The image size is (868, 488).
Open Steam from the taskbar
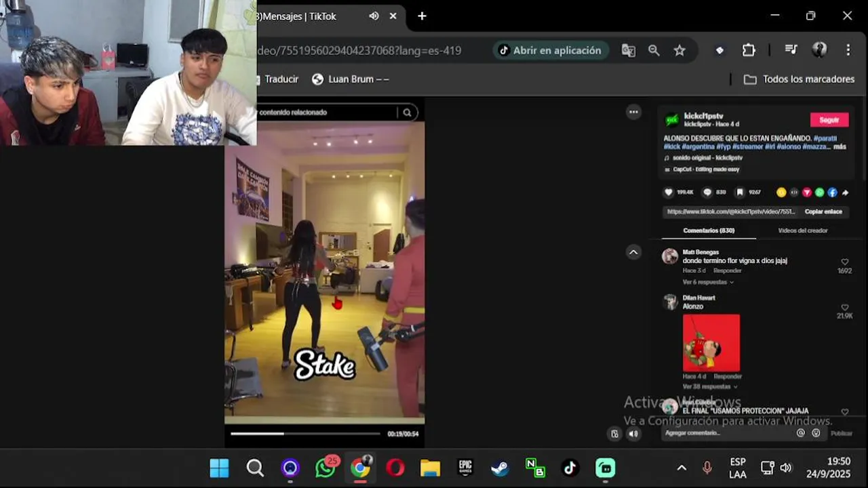[500, 468]
